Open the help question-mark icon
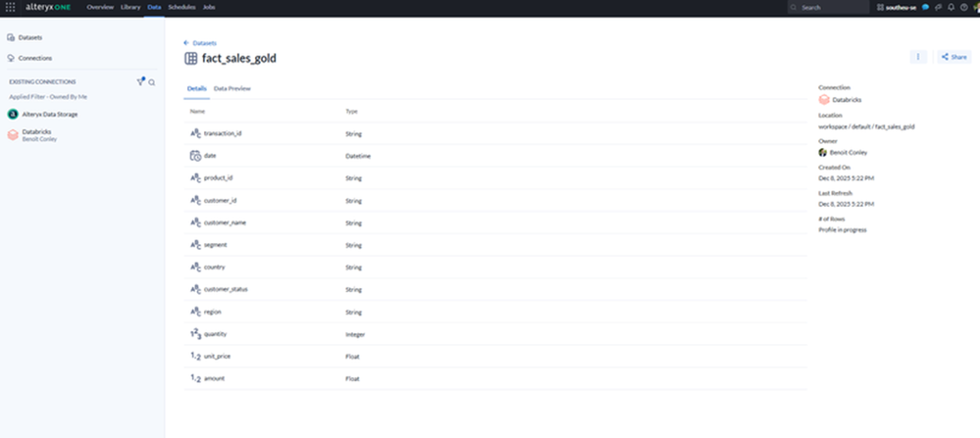Viewport: 980px width, 438px height. click(963, 8)
